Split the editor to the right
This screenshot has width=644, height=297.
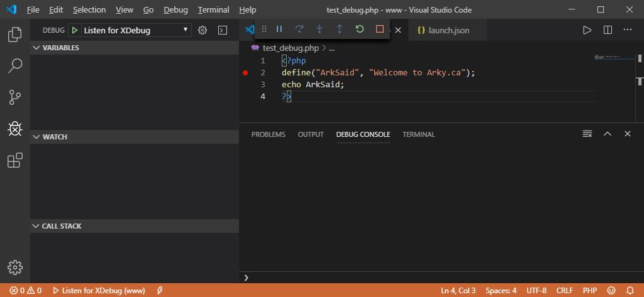click(608, 30)
